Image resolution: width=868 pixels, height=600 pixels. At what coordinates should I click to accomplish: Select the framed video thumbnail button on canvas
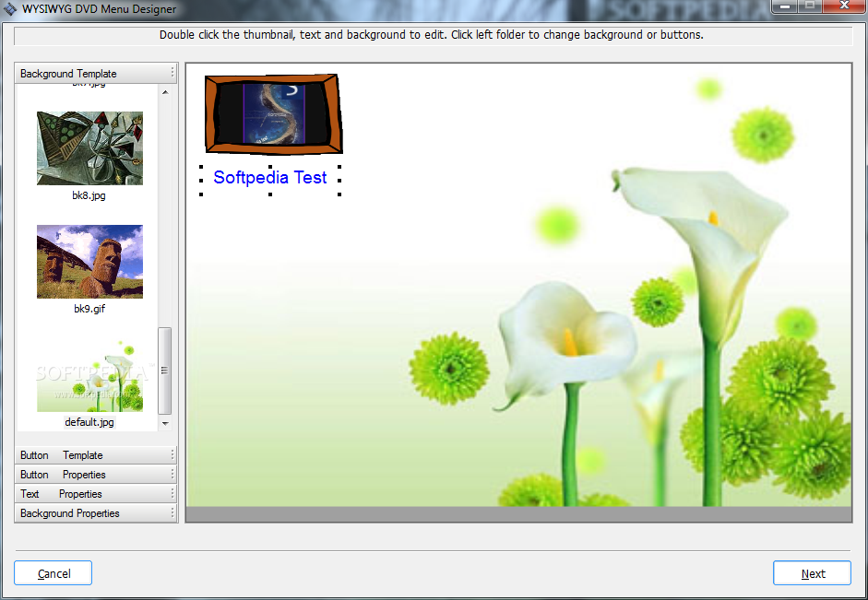pyautogui.click(x=273, y=113)
